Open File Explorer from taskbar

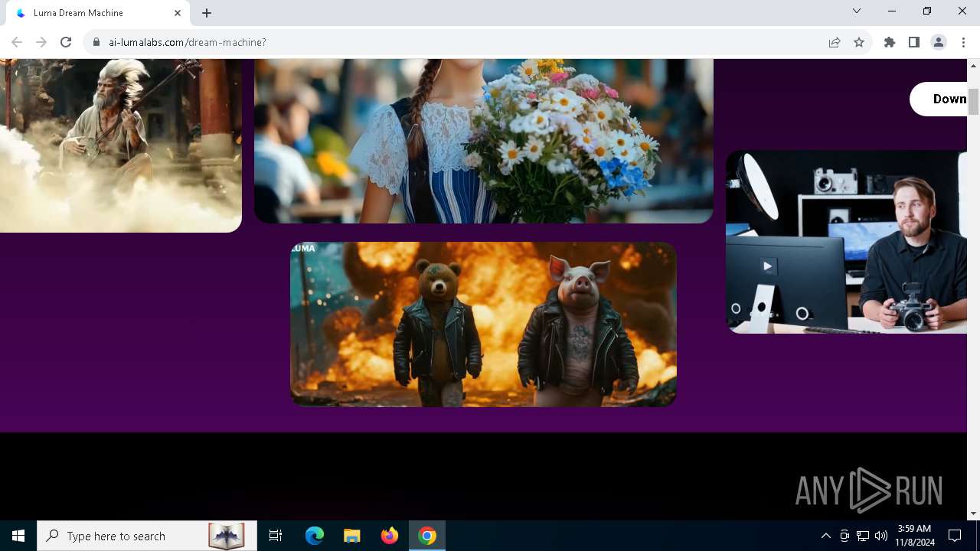click(352, 536)
